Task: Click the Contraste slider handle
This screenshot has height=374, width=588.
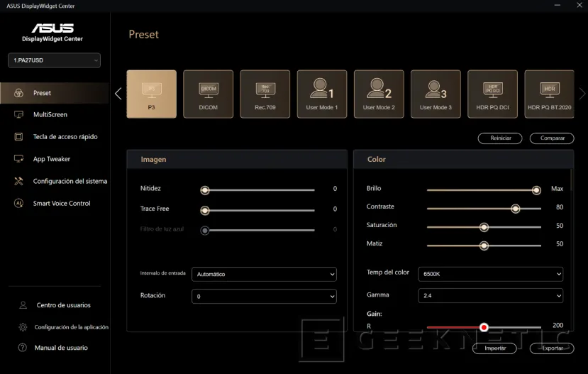Action: 516,209
